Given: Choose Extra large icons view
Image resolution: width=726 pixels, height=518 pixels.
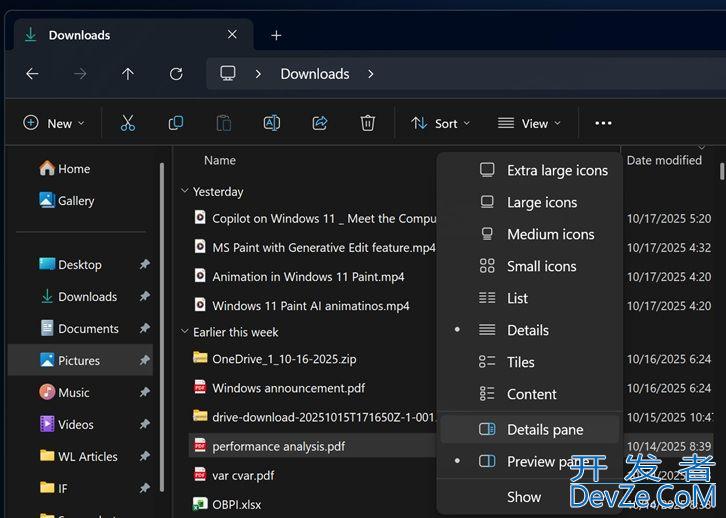Looking at the screenshot, I should [x=556, y=170].
